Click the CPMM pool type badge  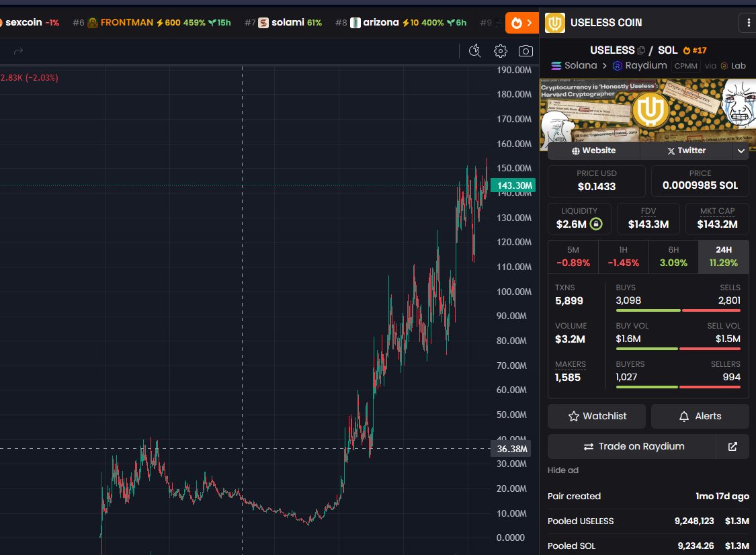click(685, 66)
